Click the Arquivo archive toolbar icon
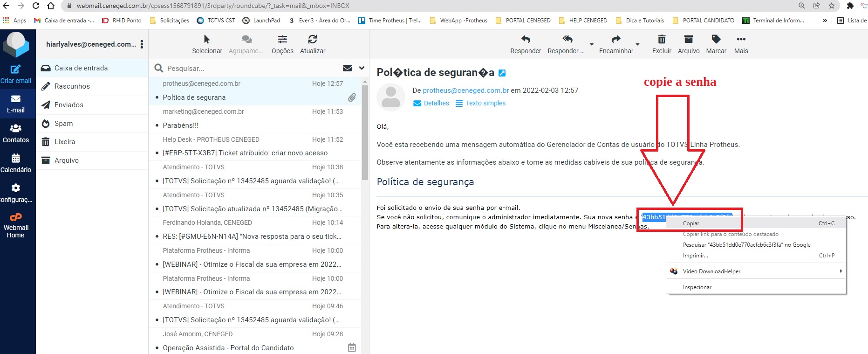Screen dimensions: 868x354 pyautogui.click(x=688, y=40)
